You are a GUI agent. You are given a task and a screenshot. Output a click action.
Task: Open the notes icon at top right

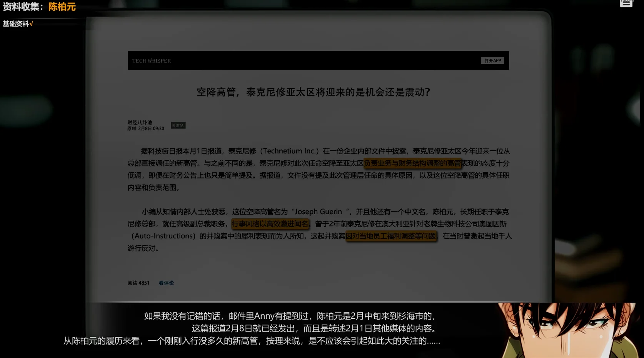pos(626,3)
